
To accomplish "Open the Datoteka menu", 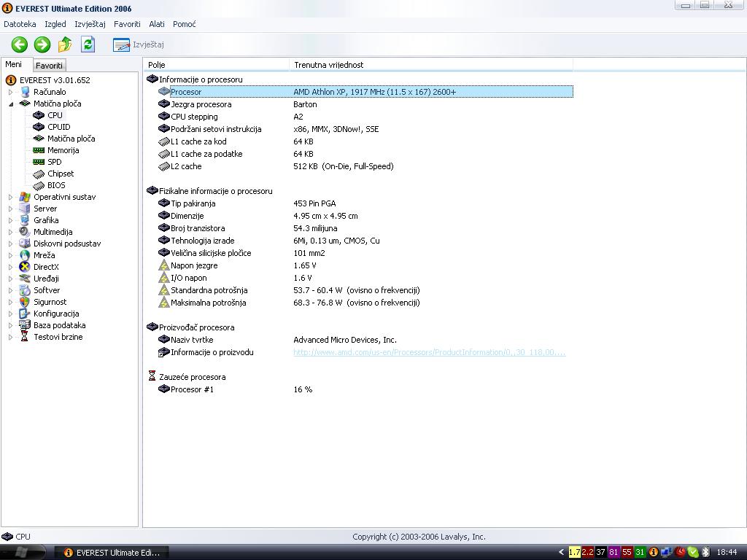I will coord(20,24).
